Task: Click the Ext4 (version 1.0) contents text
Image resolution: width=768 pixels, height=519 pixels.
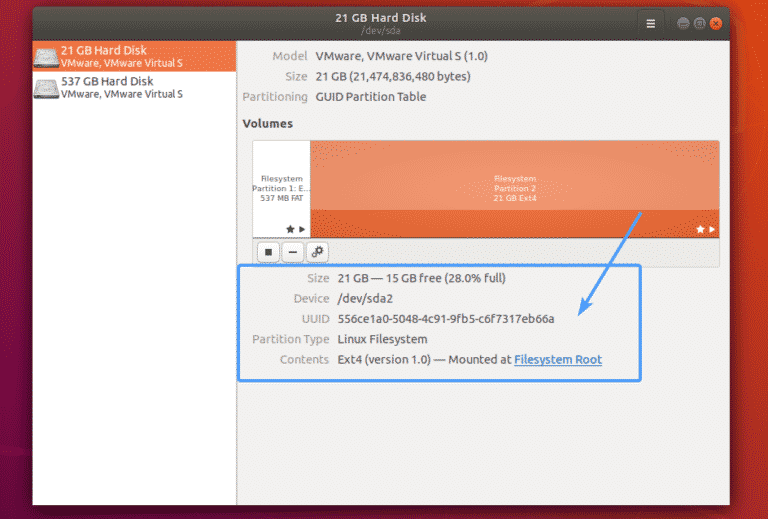Action: [x=384, y=359]
